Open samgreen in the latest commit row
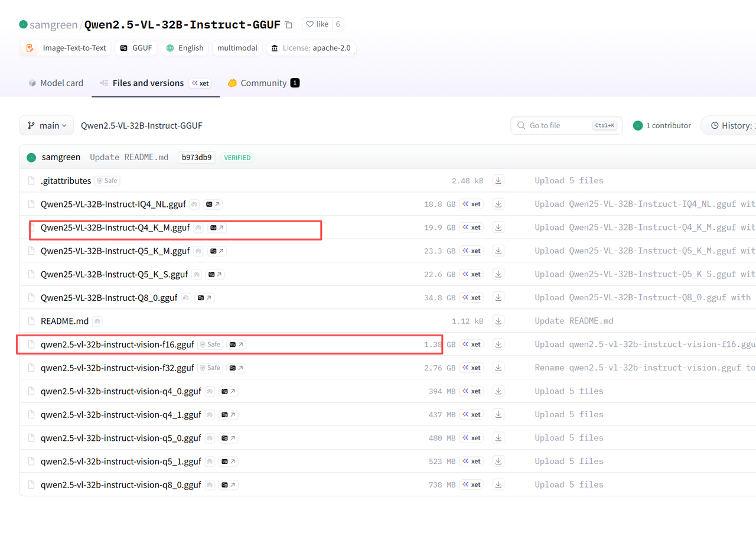The width and height of the screenshot is (756, 536). (61, 157)
